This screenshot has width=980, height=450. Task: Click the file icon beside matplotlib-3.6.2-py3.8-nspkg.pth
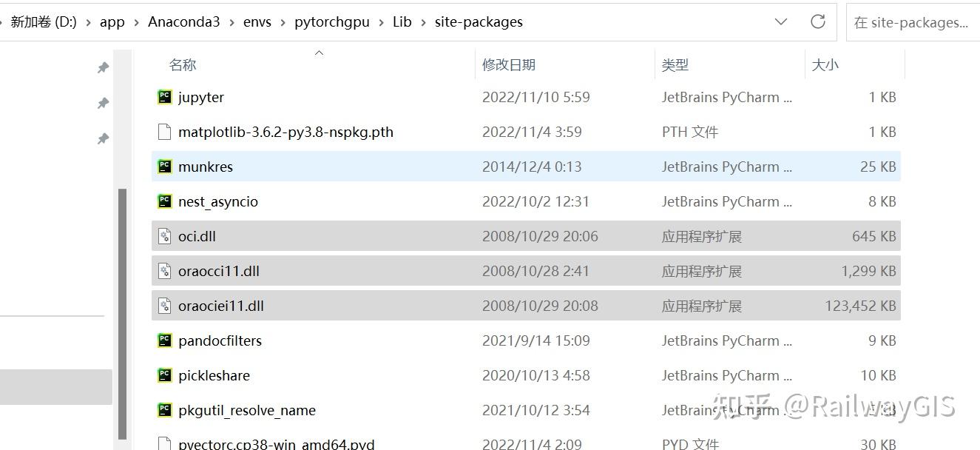164,132
